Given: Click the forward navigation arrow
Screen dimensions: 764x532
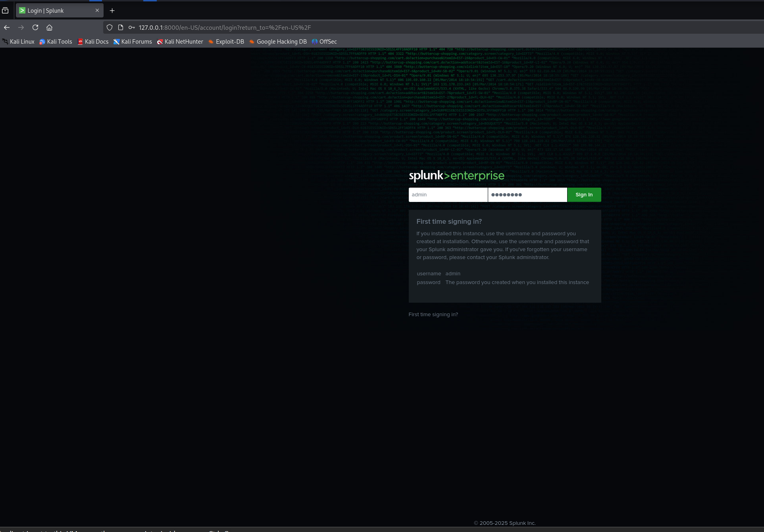Looking at the screenshot, I should [21, 27].
